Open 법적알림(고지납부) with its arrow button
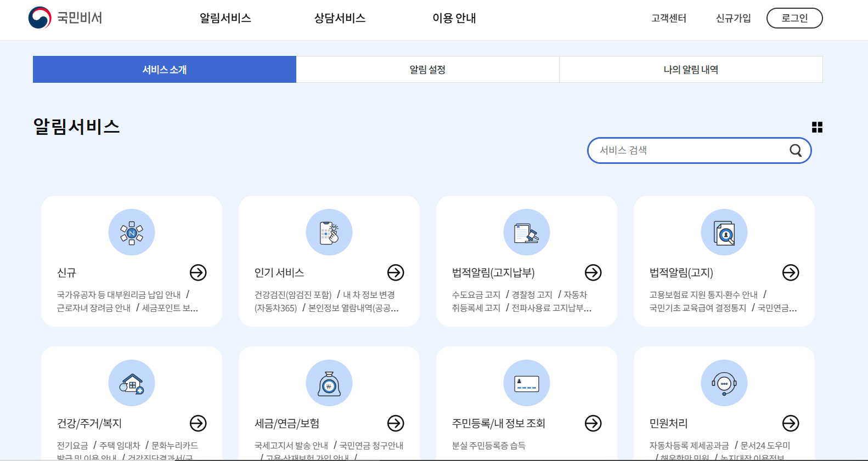Image resolution: width=868 pixels, height=461 pixels. (593, 272)
